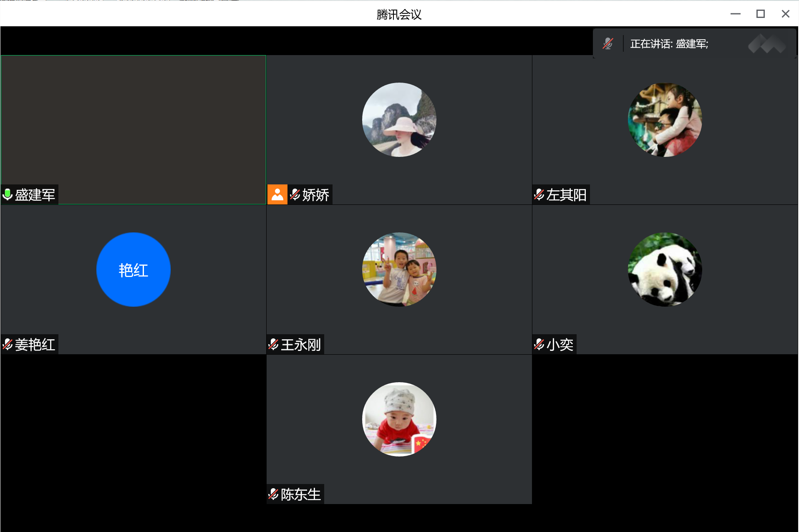Click the muted mic icon beside 娇娇

tap(295, 194)
